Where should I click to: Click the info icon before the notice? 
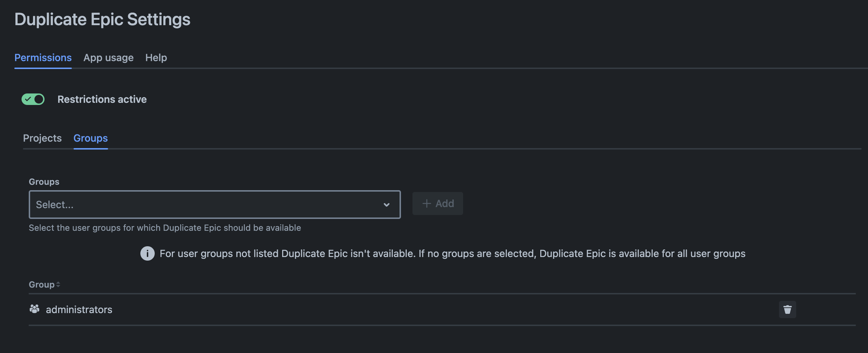click(x=147, y=253)
